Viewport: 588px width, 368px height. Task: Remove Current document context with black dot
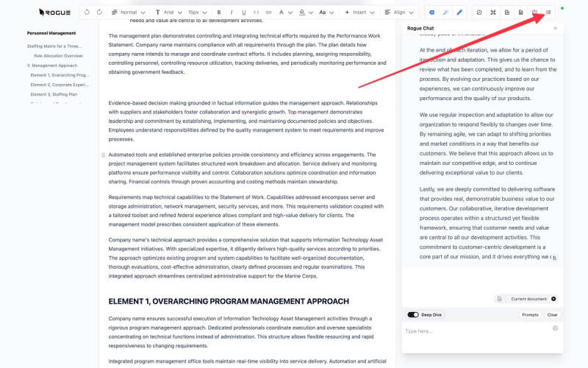pos(553,299)
